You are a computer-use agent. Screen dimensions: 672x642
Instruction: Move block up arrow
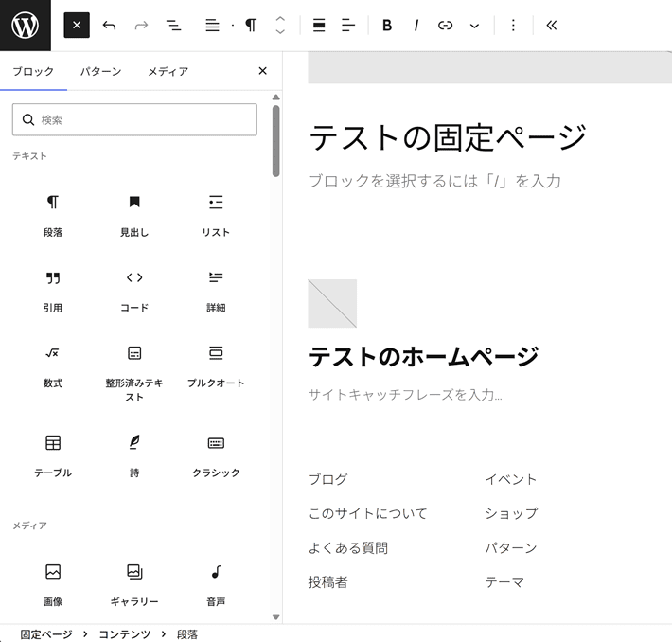tap(280, 19)
